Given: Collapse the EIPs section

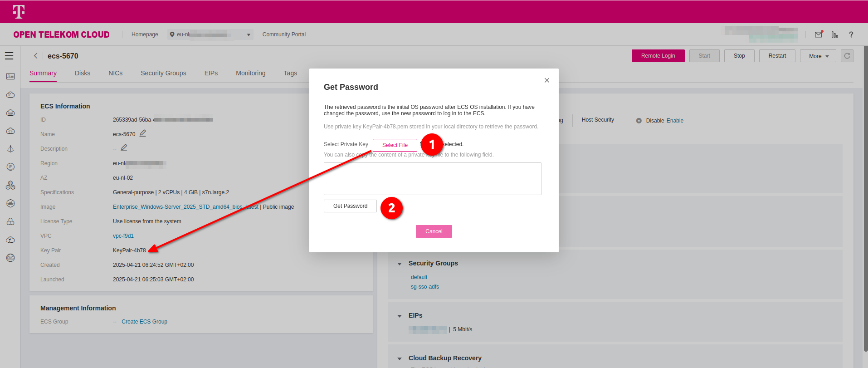Looking at the screenshot, I should [x=400, y=316].
